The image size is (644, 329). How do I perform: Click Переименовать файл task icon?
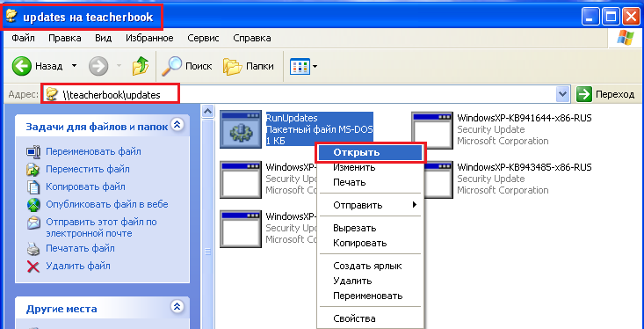click(x=33, y=152)
